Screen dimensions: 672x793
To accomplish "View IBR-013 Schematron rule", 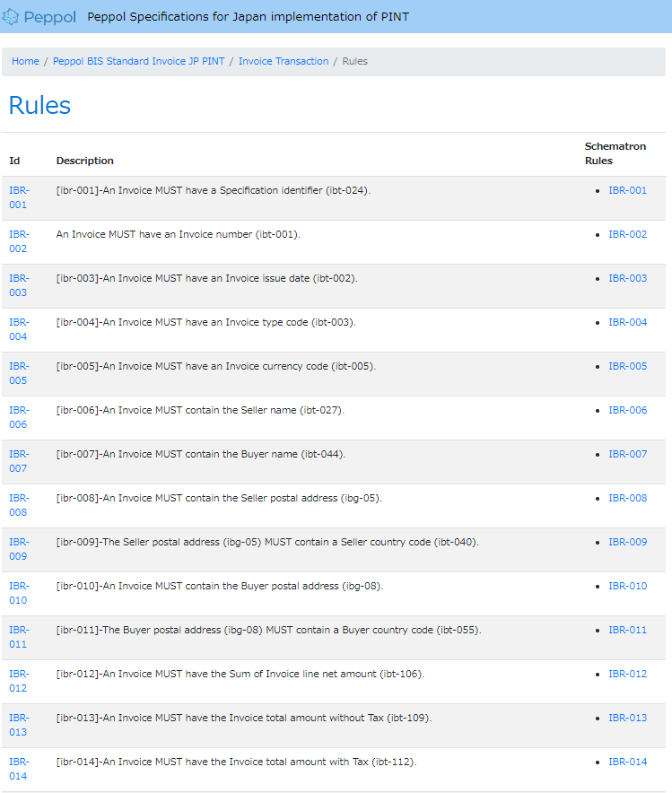I will (x=627, y=718).
